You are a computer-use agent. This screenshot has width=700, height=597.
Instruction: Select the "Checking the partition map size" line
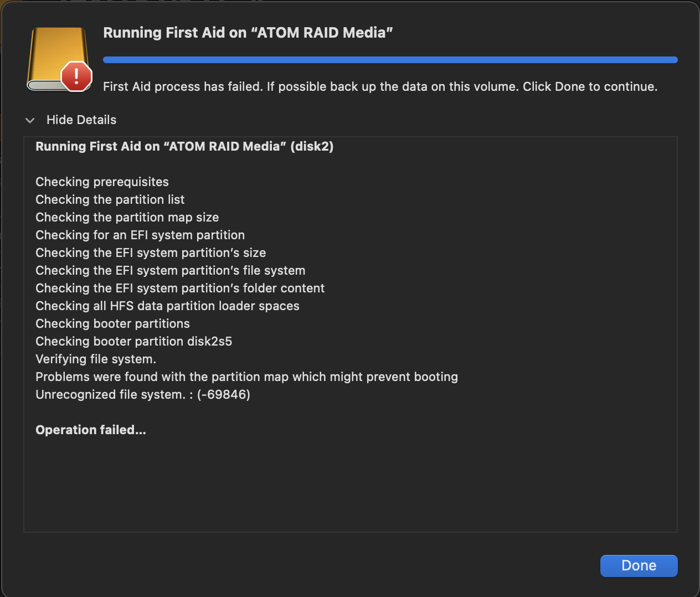point(127,218)
